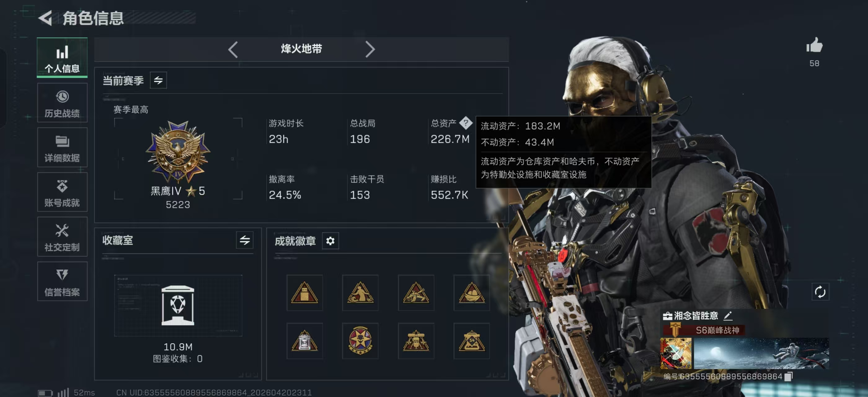Open the 总资产 question mark help icon

pos(466,123)
